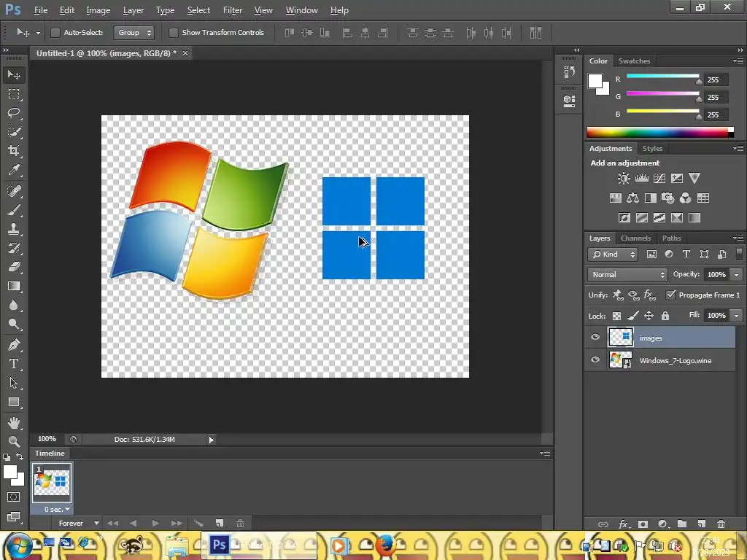Image resolution: width=747 pixels, height=560 pixels.
Task: Enable the Auto-Select checkbox
Action: tap(55, 32)
